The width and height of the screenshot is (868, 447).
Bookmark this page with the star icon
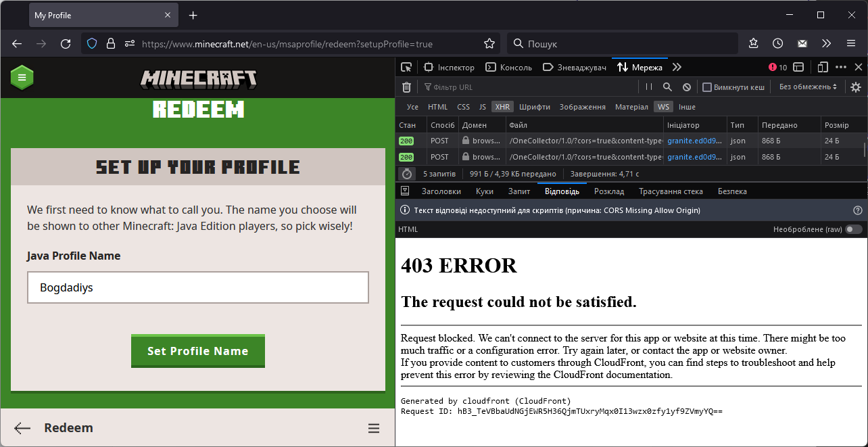click(489, 43)
